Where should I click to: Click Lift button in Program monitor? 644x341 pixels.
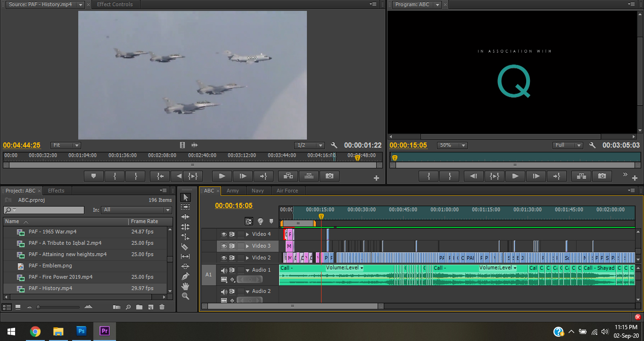pyautogui.click(x=581, y=176)
